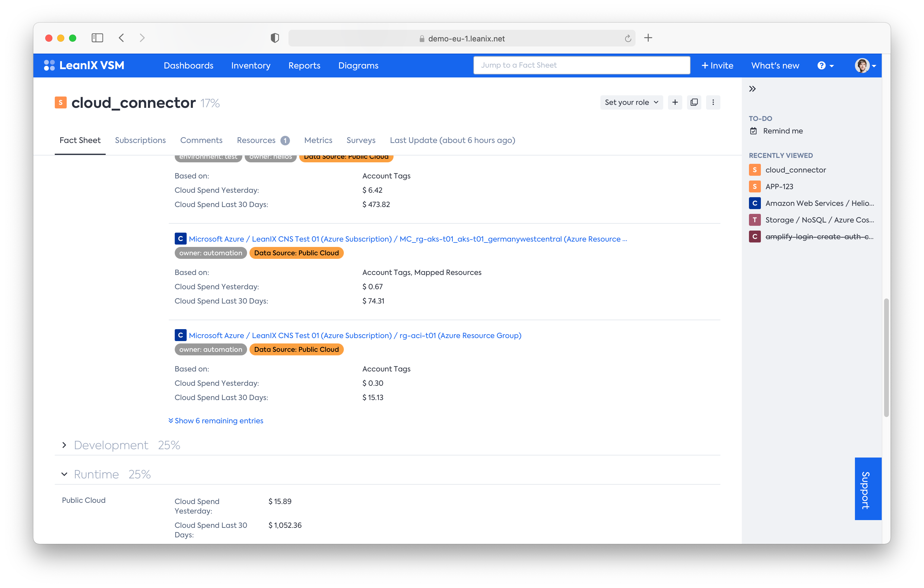Open a new browser tab with plus
The width and height of the screenshot is (924, 588).
pyautogui.click(x=648, y=38)
